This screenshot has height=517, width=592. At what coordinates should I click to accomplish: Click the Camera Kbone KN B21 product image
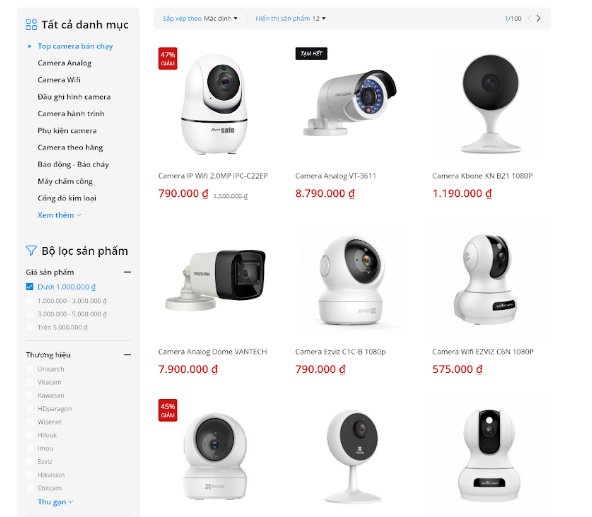[490, 103]
